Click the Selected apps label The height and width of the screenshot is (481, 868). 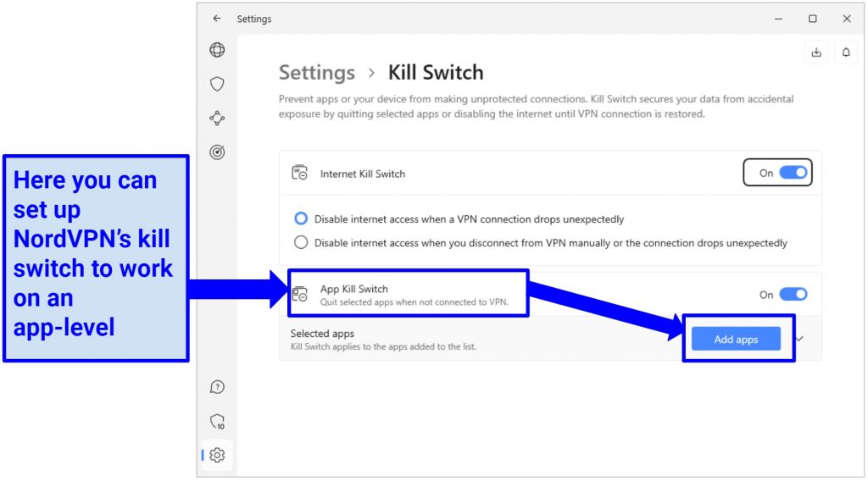tap(322, 334)
